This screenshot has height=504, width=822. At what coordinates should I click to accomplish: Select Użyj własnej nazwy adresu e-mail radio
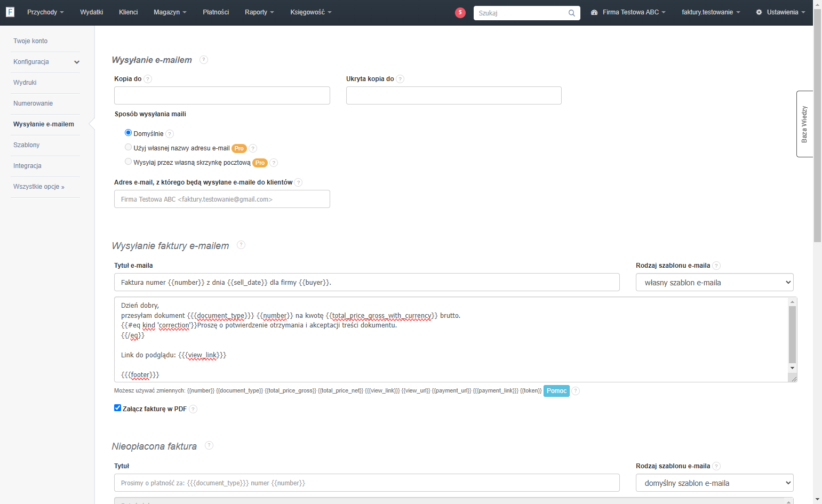128,147
